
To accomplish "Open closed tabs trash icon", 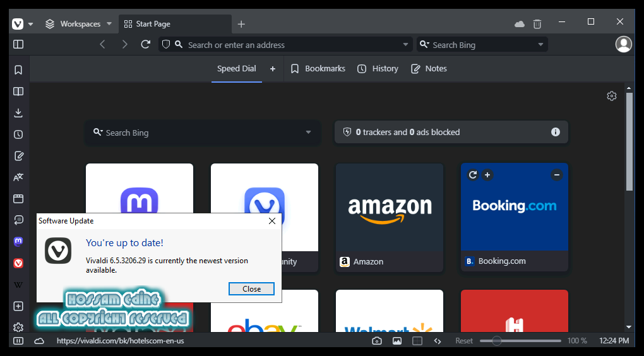I will tap(537, 24).
